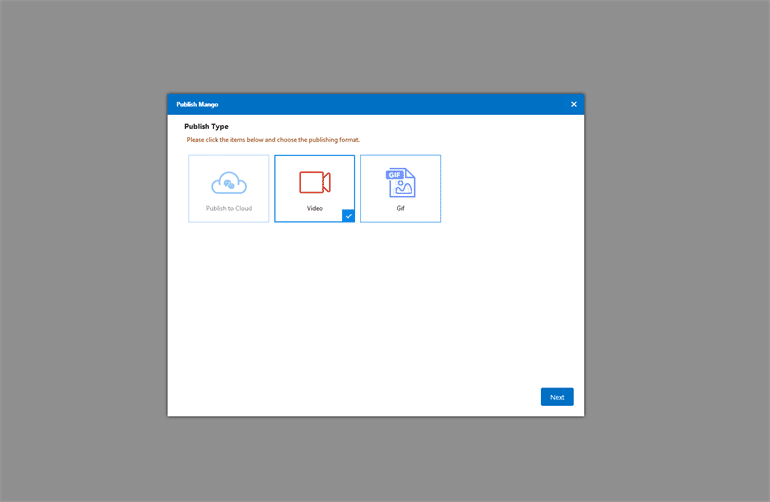Click the 'Publish Type' heading
The image size is (770, 502).
point(206,126)
